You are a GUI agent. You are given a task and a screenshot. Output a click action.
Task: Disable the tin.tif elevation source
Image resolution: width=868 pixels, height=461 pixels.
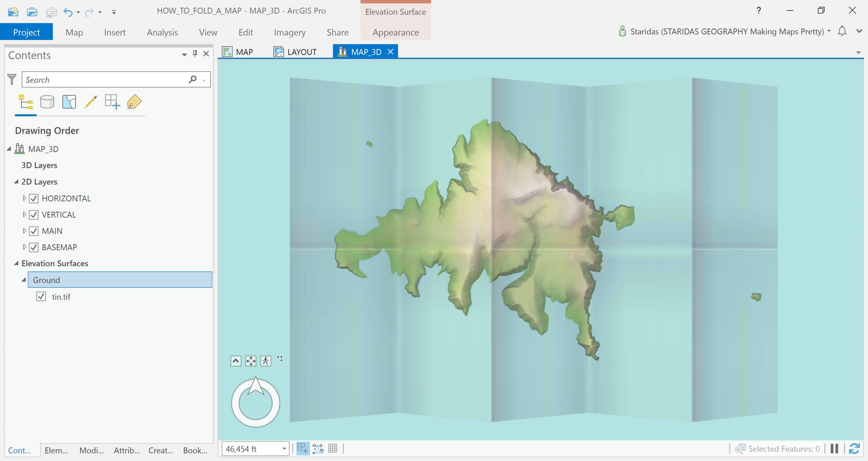pyautogui.click(x=41, y=296)
